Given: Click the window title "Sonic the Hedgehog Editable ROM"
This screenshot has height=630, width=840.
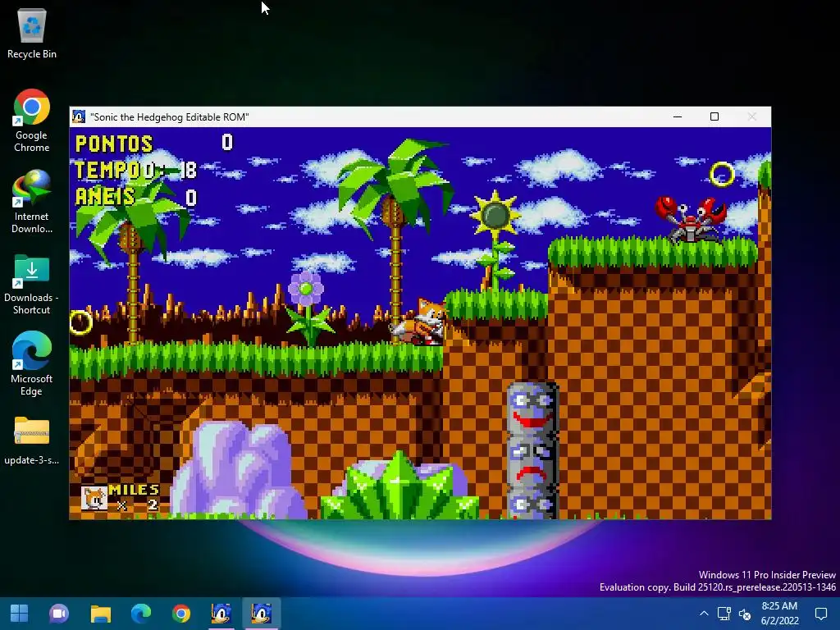Looking at the screenshot, I should [x=170, y=117].
